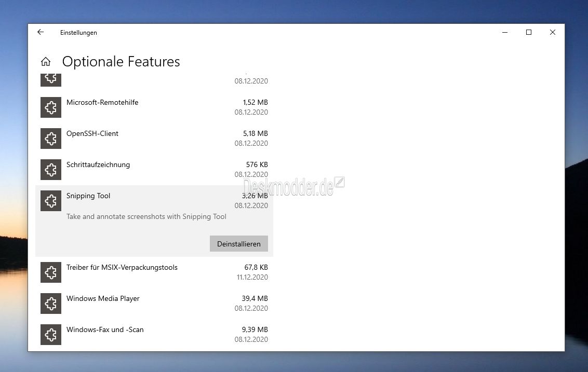Select Treiber für MSIX-Verpackungstools entry name
Image resolution: width=588 pixels, height=372 pixels.
pos(122,268)
